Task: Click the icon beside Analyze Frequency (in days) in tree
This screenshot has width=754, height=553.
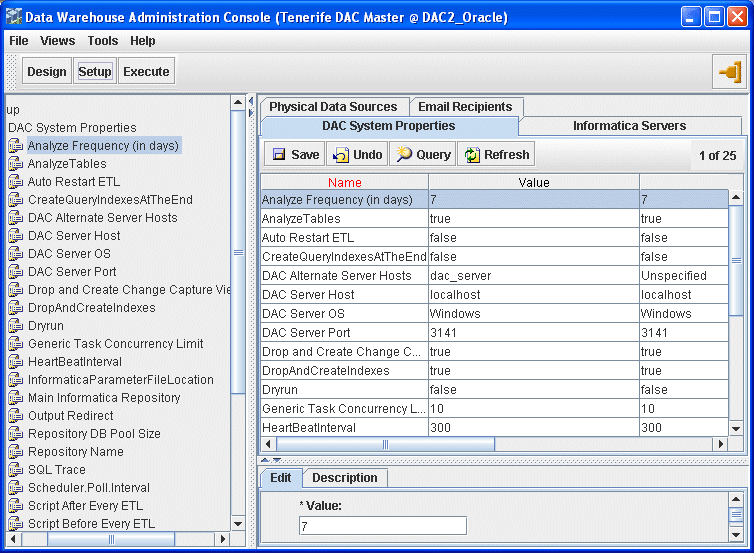Action: click(x=15, y=146)
